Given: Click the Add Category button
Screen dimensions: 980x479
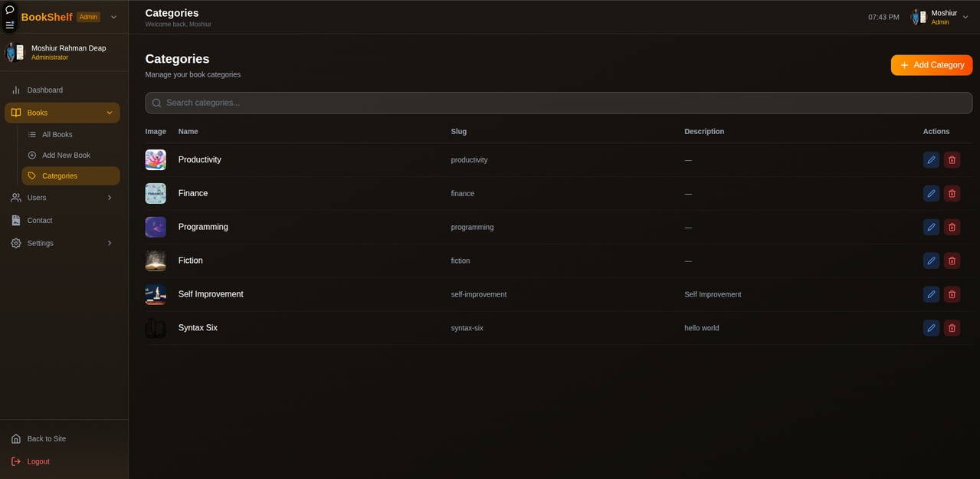Looking at the screenshot, I should [x=932, y=65].
